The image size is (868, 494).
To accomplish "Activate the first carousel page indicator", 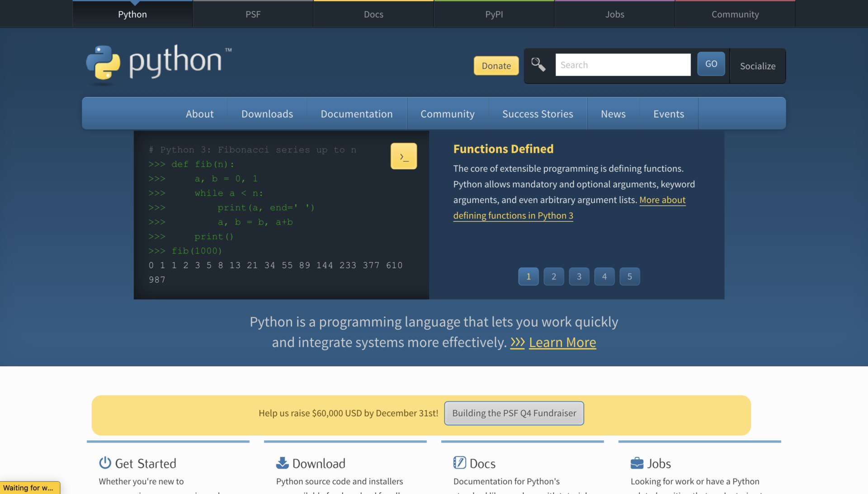I will (x=528, y=276).
